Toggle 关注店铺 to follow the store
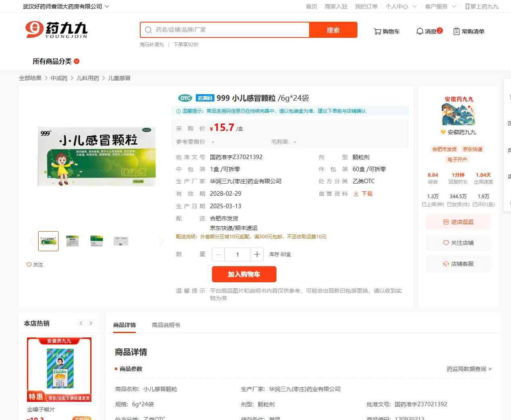The height and width of the screenshot is (420, 511). [x=458, y=243]
